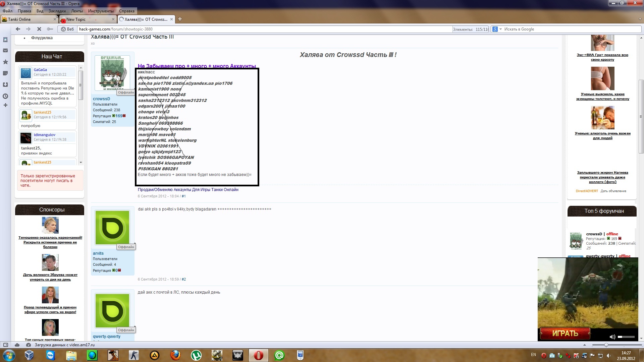Image resolution: width=644 pixels, height=362 pixels.
Task: Click the Веб security badge in address bar
Action: pos(67,29)
